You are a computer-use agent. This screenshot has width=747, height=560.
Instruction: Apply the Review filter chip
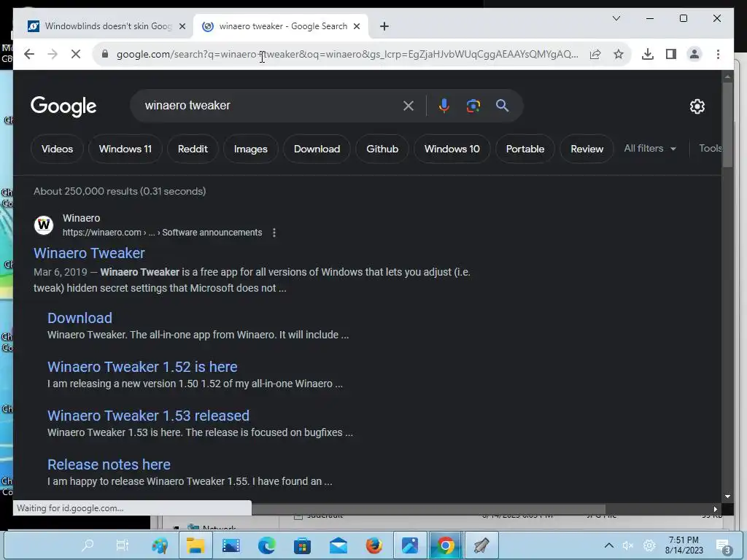(587, 149)
